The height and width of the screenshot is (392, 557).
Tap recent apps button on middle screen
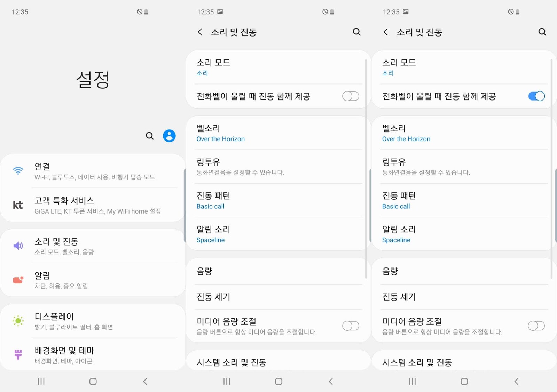227,382
